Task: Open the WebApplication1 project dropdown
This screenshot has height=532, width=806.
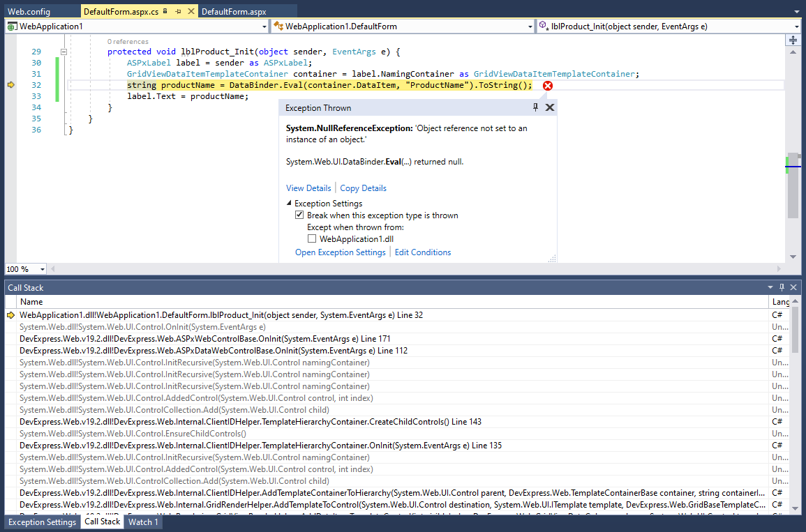Action: 264,26
